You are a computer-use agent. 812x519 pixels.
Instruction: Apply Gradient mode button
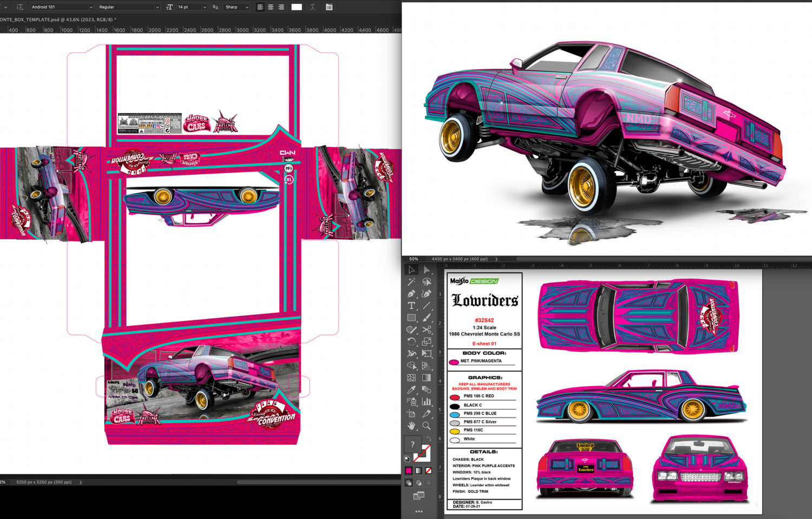(419, 471)
